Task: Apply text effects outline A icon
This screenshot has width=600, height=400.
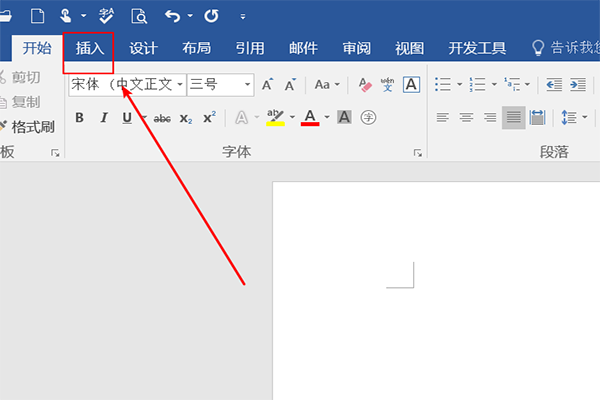Action: coord(241,118)
